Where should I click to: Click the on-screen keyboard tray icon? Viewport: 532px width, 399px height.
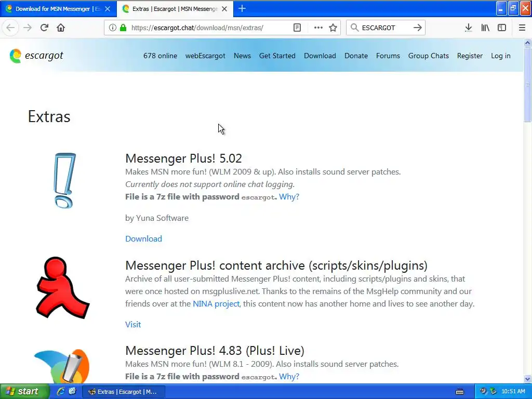point(460,392)
